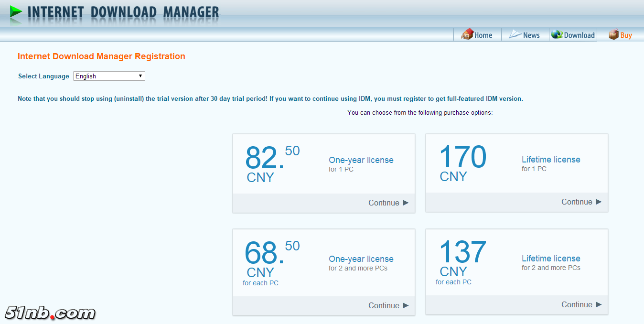Open the Download text tab in navigation

pos(579,35)
